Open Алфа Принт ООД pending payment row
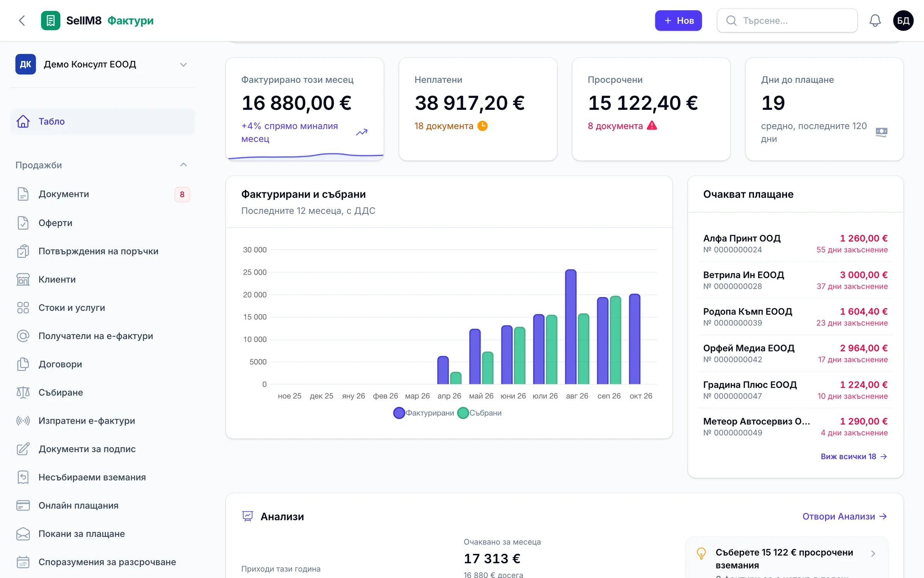The image size is (924, 578). point(795,244)
